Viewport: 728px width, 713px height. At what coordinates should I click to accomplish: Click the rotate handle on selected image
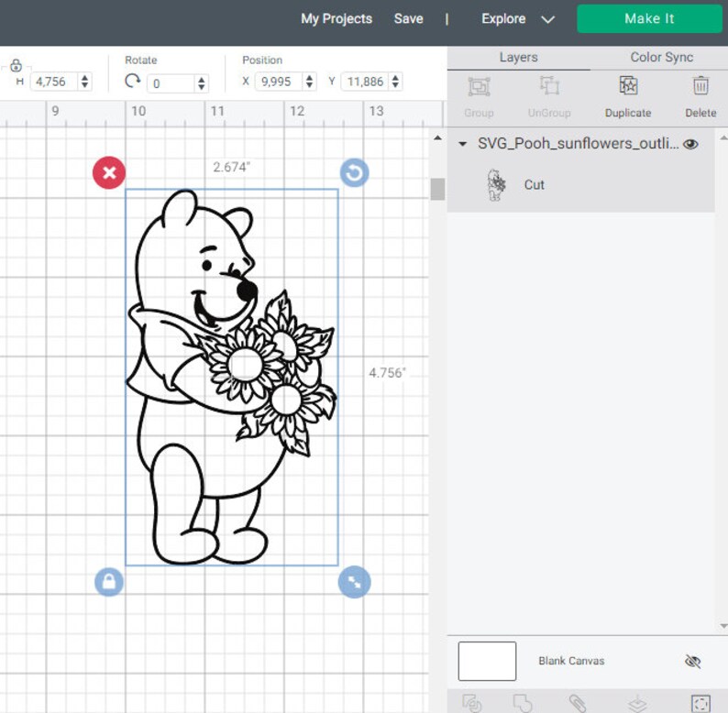354,172
